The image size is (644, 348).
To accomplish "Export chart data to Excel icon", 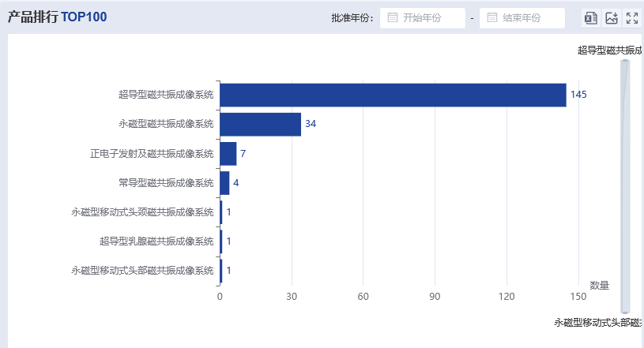I will tap(590, 18).
